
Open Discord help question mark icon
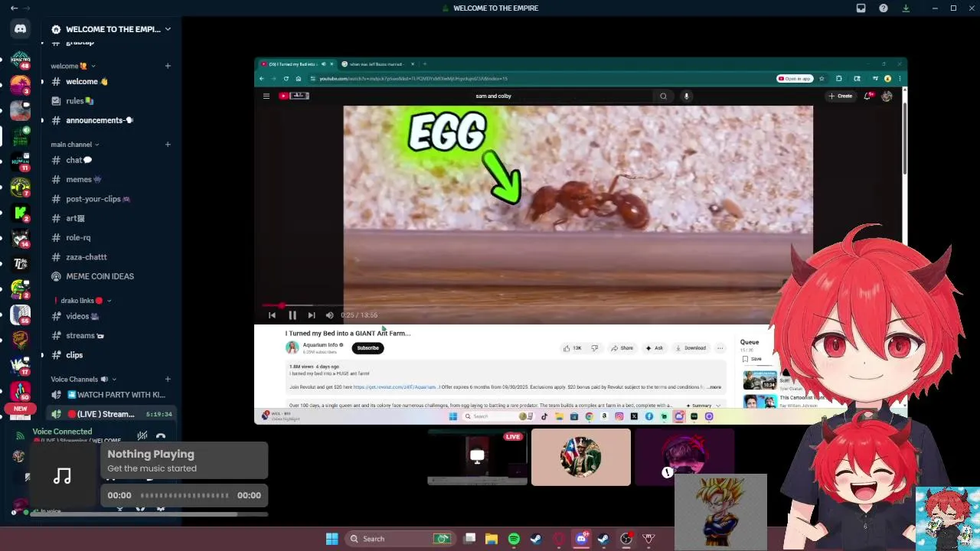pyautogui.click(x=884, y=8)
